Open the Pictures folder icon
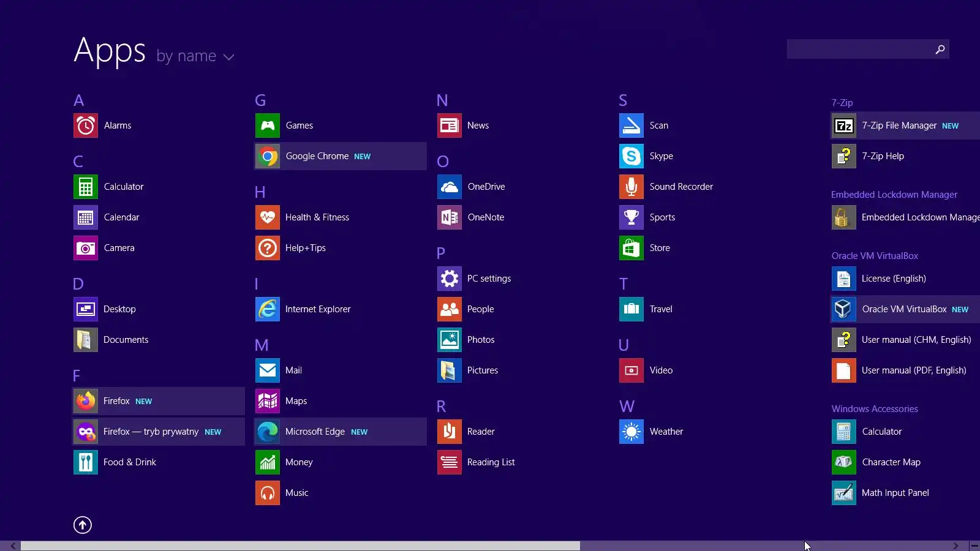Viewport: 980px width, 551px height. tap(450, 370)
